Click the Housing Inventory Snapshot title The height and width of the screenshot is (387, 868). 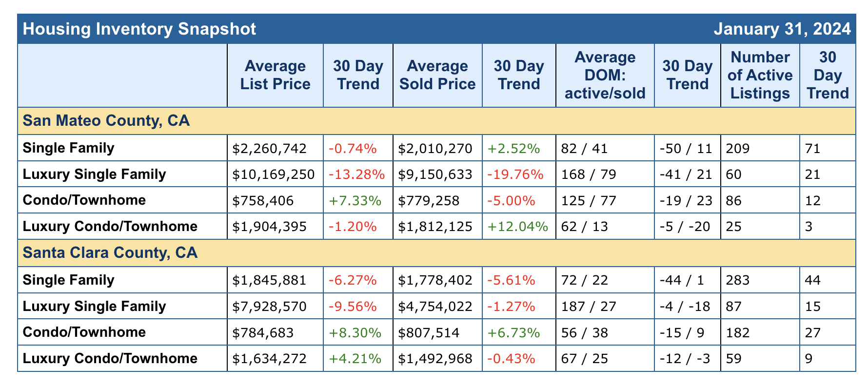tap(139, 29)
